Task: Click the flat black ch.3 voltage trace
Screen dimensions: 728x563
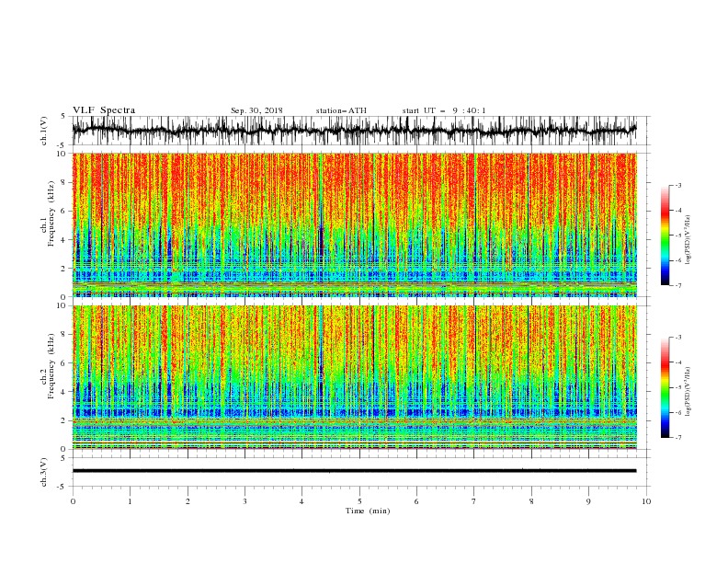Action: 354,471
